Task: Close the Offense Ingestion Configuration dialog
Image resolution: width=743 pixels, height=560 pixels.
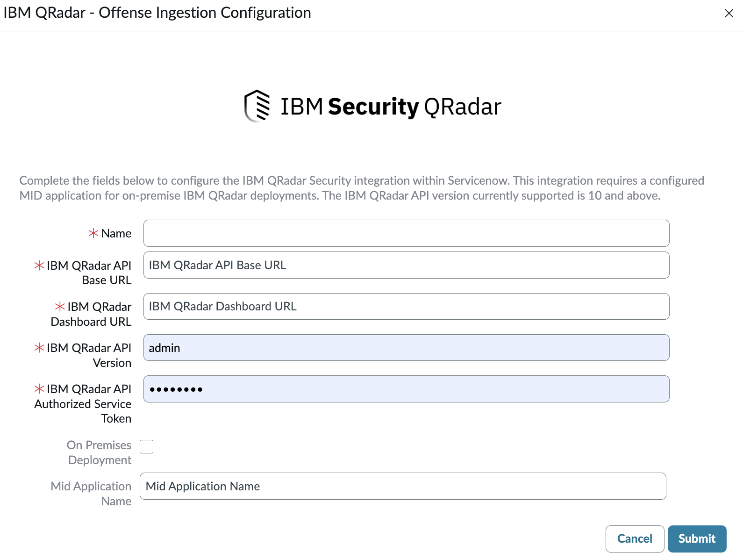Action: [729, 13]
